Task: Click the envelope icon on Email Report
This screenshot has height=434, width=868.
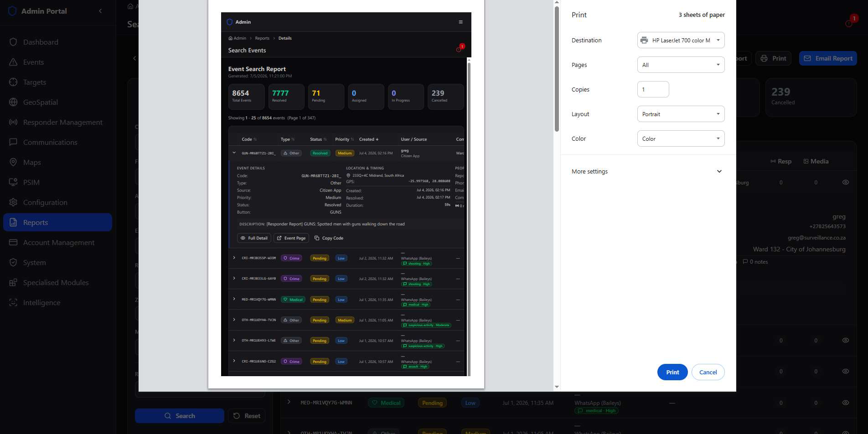Action: pyautogui.click(x=807, y=58)
